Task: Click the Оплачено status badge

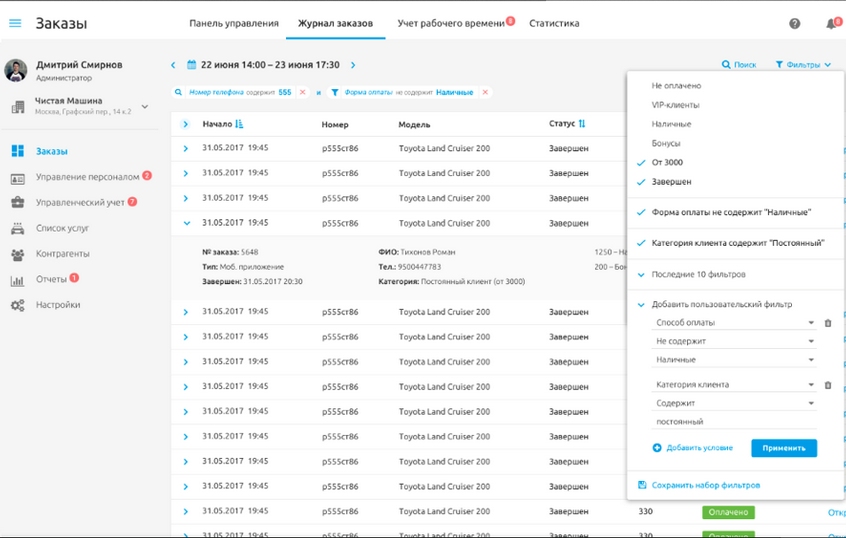Action: 728,512
